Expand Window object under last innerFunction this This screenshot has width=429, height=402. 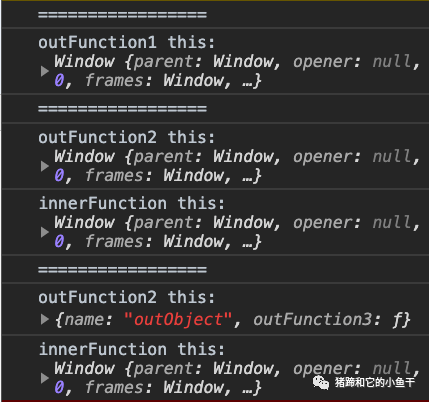point(45,378)
